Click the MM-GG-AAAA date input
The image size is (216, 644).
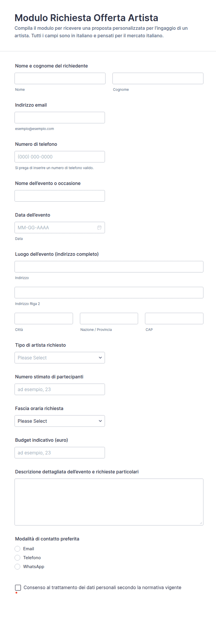tap(55, 228)
